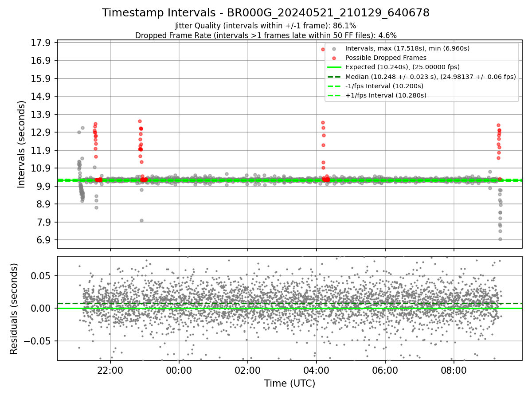This screenshot has height=399, width=532.
Task: Select the 7.9 y-axis tick label
Action: (x=44, y=222)
